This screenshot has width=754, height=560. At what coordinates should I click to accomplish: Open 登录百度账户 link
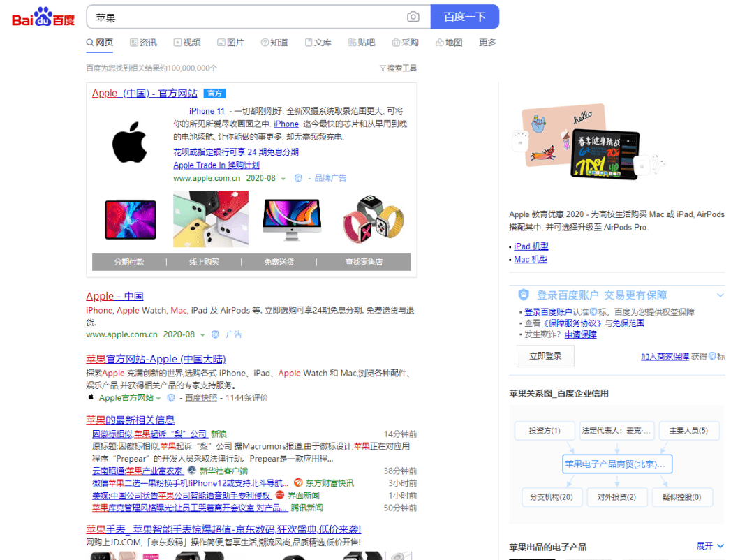click(x=548, y=312)
